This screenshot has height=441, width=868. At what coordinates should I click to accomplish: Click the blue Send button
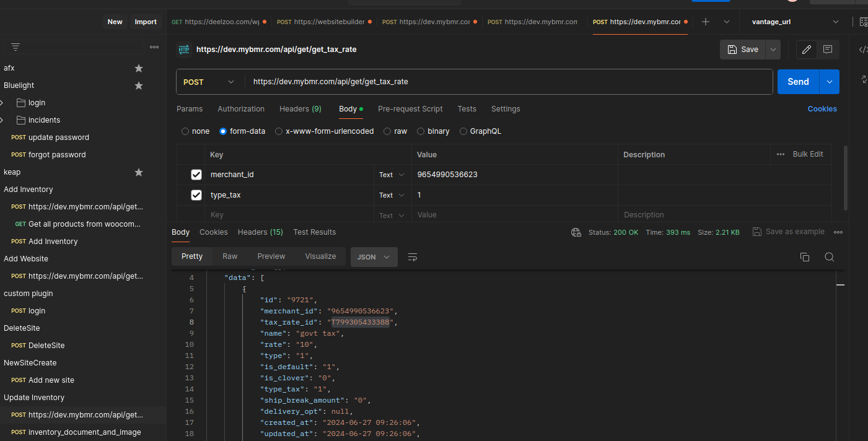(798, 82)
